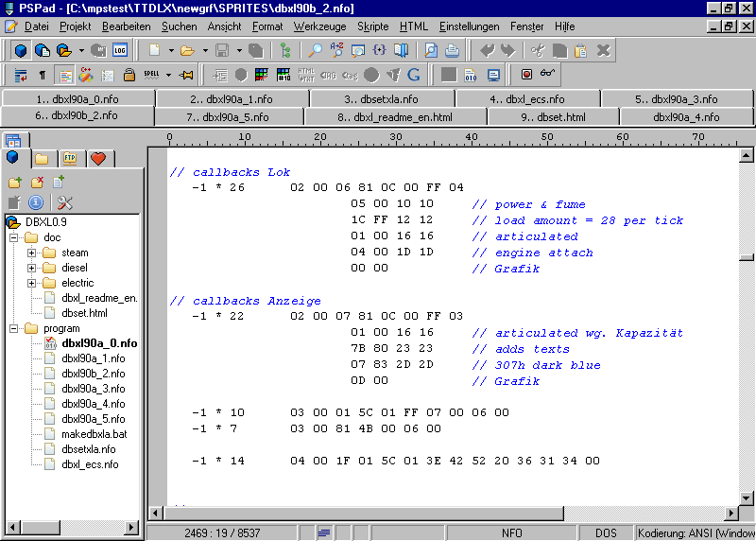Open the Bearbeiten menu

127,26
